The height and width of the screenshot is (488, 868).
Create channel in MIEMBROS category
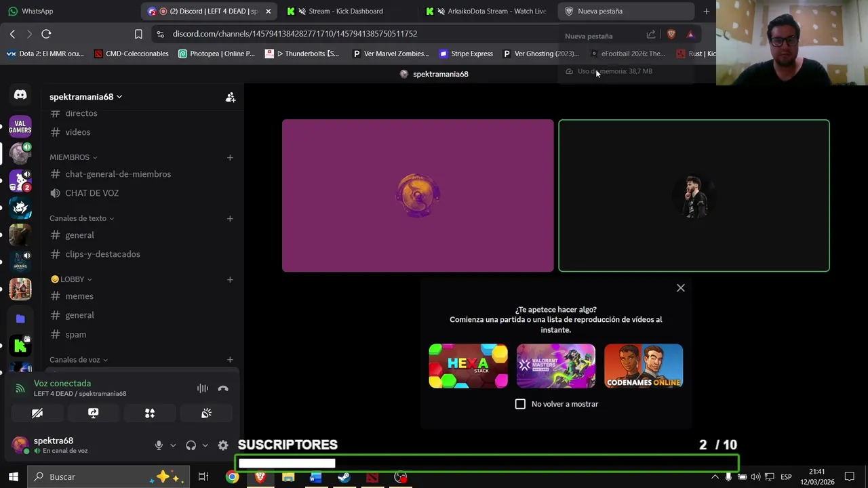[230, 157]
